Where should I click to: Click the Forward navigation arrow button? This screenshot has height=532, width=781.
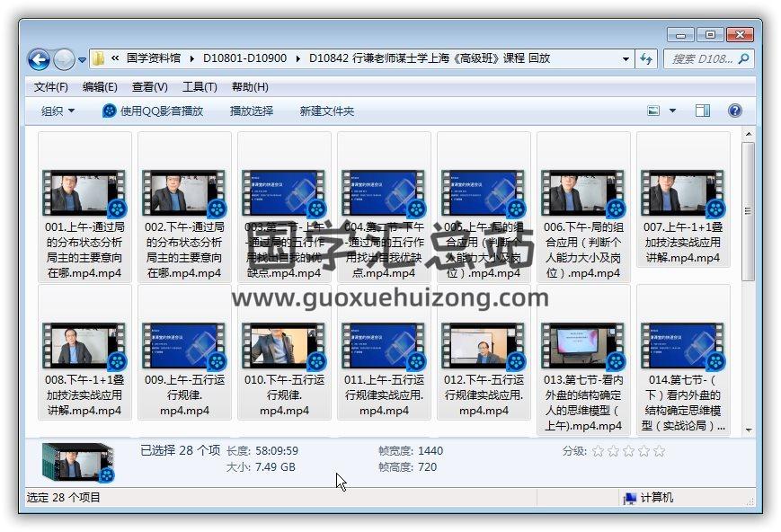click(x=64, y=59)
